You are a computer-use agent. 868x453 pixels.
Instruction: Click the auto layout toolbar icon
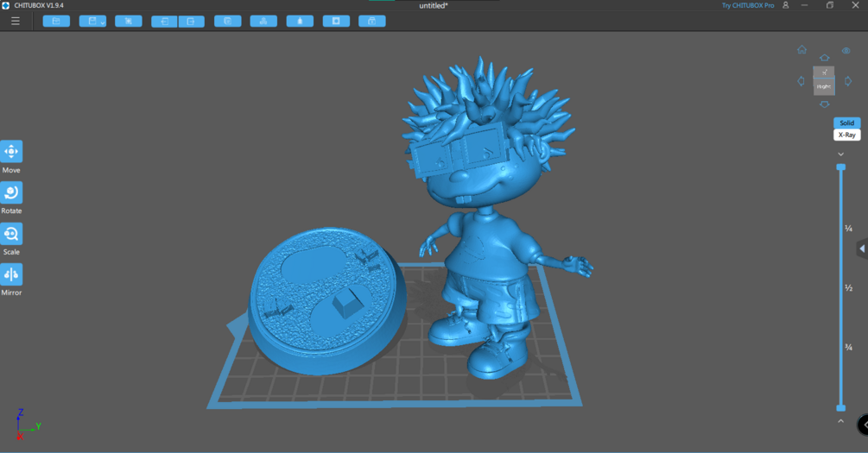[x=263, y=21]
